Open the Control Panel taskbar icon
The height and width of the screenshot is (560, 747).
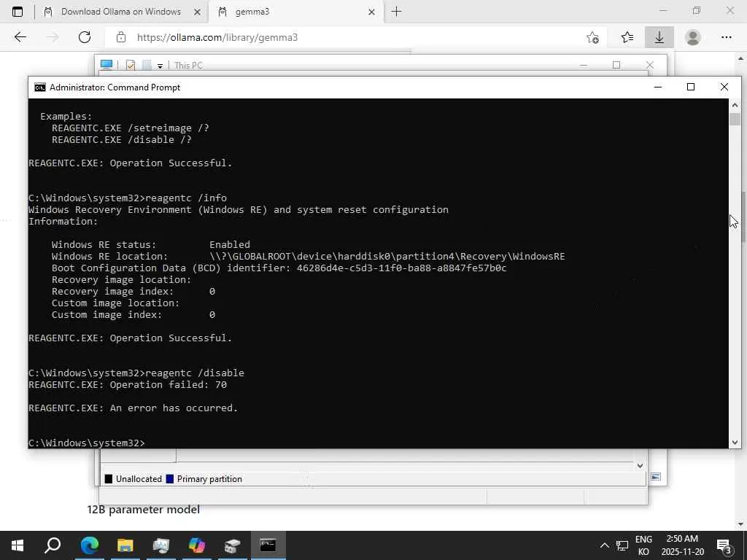[x=161, y=545]
